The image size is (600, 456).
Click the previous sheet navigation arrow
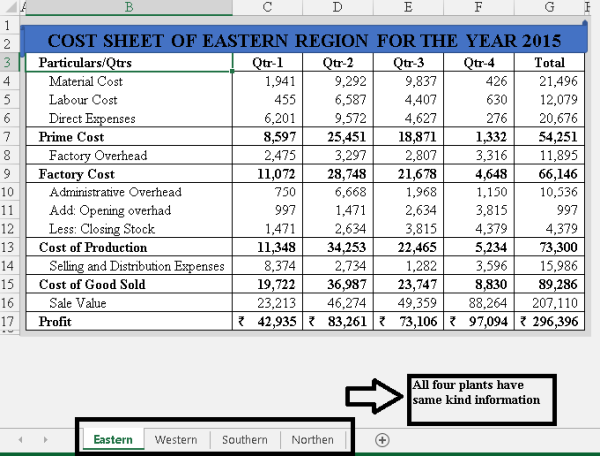point(21,439)
